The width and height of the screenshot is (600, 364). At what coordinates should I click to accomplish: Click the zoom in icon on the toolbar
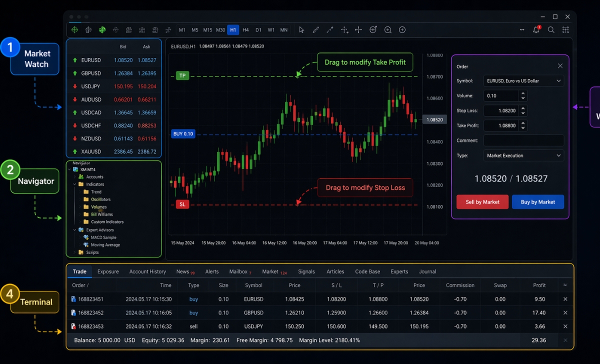pos(388,29)
